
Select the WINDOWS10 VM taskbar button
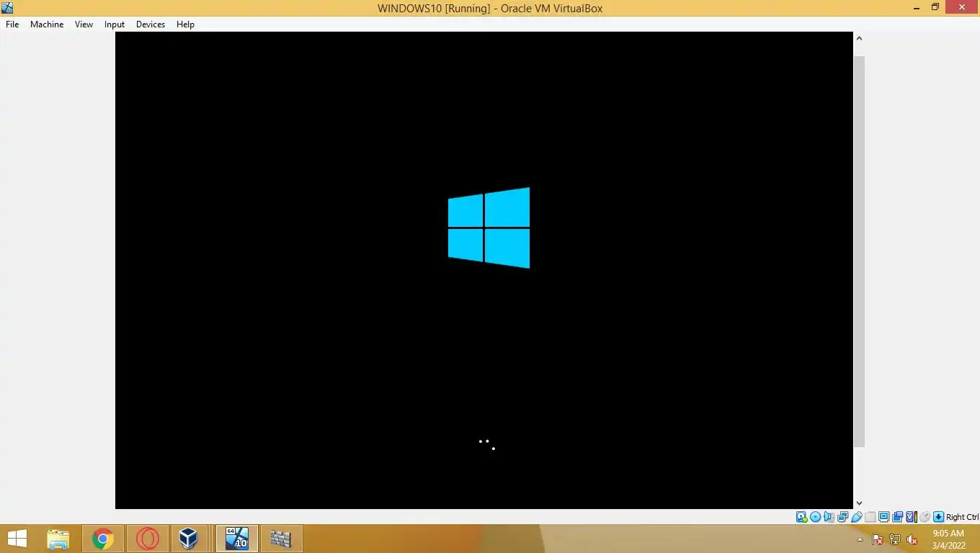pos(237,539)
